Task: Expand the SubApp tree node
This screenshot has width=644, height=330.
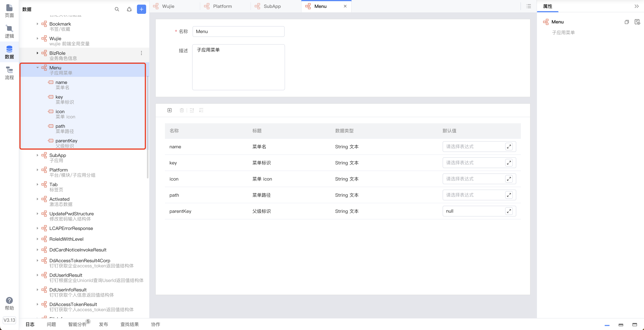Action: click(38, 155)
